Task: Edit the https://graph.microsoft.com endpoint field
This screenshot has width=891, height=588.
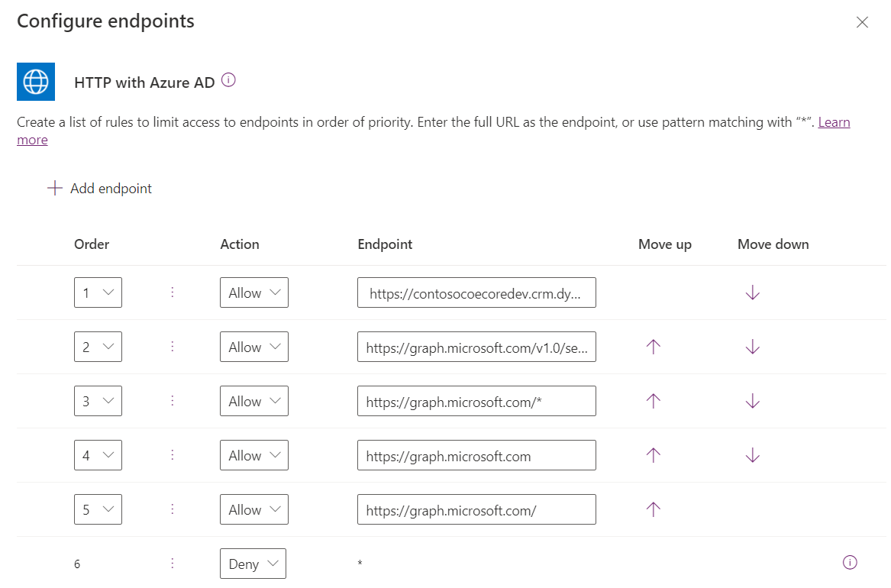Action: 476,454
